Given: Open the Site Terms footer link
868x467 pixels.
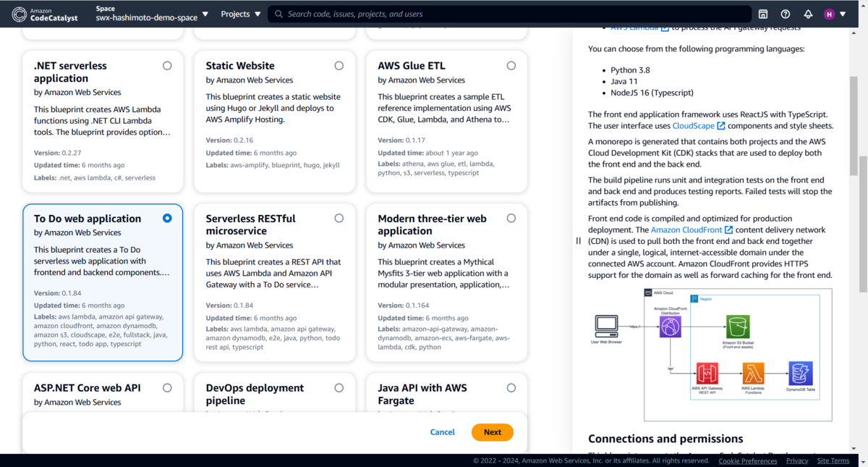Looking at the screenshot, I should click(833, 460).
